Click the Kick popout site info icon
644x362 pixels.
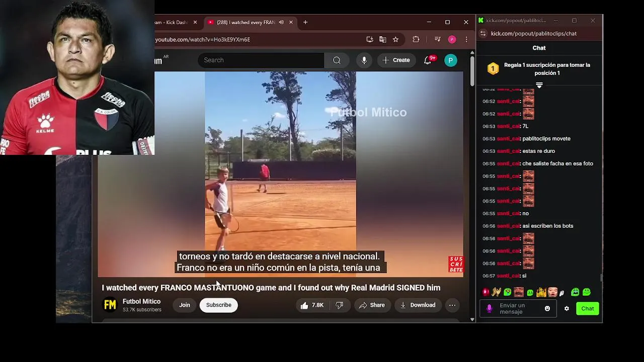484,34
